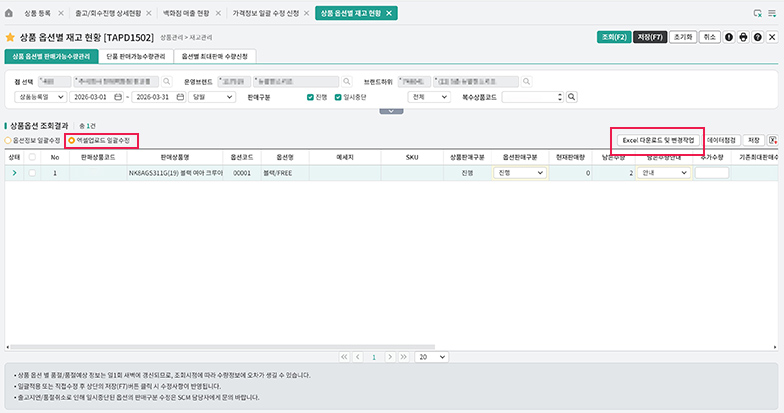Image resolution: width=784 pixels, height=413 pixels.
Task: Select the 옵션정보 일괄수정 radio button
Action: [x=8, y=140]
